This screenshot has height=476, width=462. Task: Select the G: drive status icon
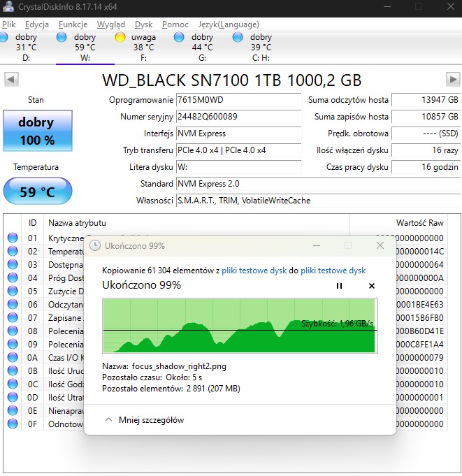point(180,37)
